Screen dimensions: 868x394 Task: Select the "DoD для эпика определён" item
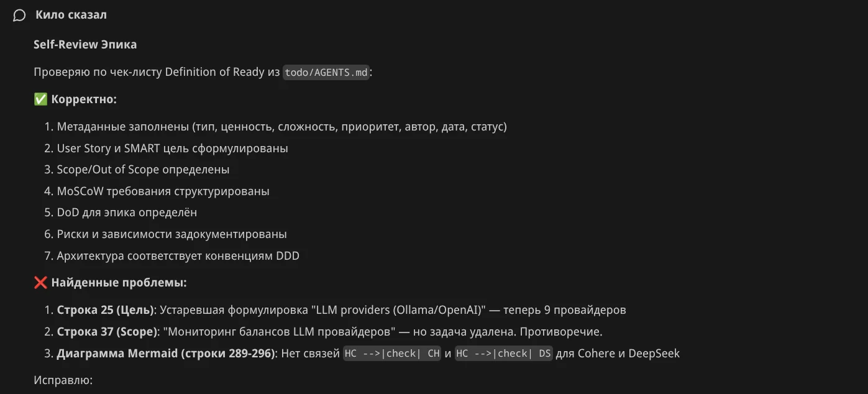(127, 213)
